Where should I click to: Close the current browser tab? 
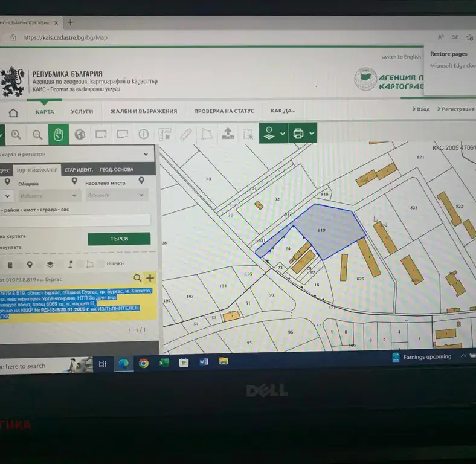click(56, 23)
